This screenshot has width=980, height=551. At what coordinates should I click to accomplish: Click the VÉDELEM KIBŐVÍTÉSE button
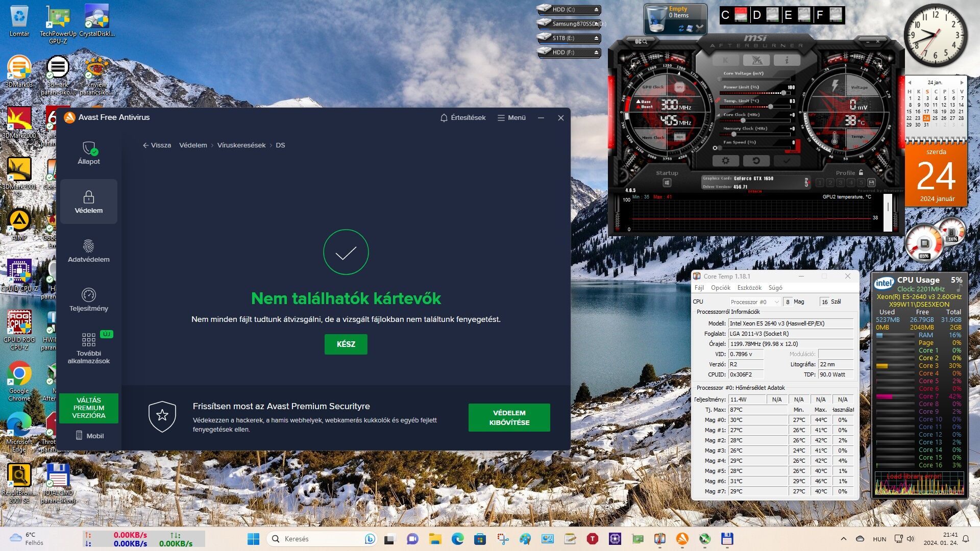click(509, 417)
